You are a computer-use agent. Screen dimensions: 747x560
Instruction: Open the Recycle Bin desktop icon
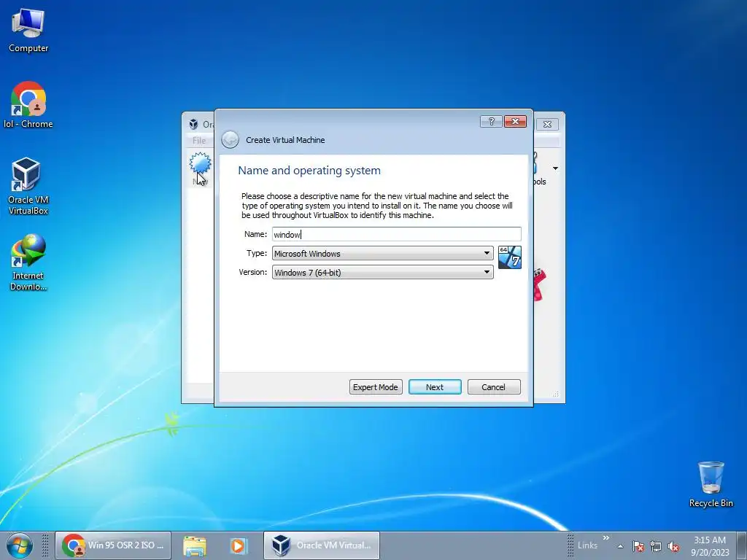(711, 484)
